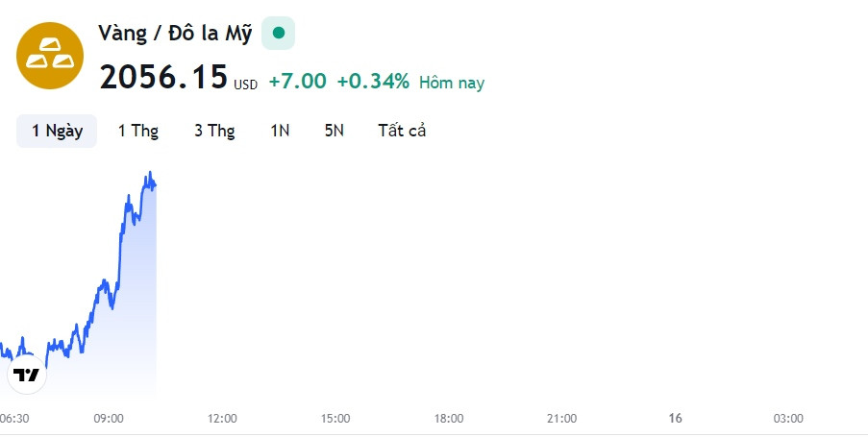The image size is (868, 437).
Task: Click the 09:00 time axis label
Action: click(109, 419)
